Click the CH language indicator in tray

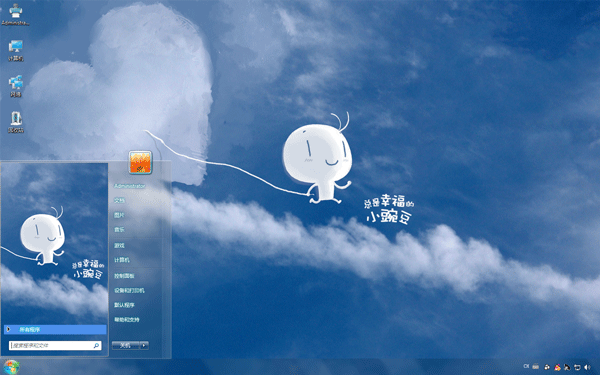click(x=526, y=366)
